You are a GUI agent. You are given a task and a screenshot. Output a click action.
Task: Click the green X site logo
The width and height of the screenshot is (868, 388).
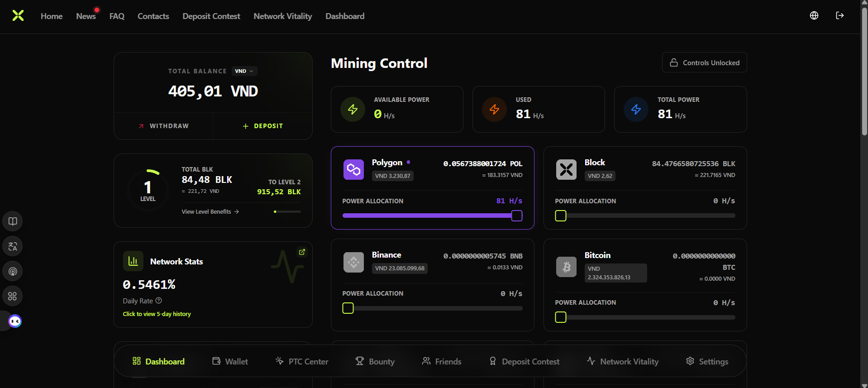coord(18,16)
